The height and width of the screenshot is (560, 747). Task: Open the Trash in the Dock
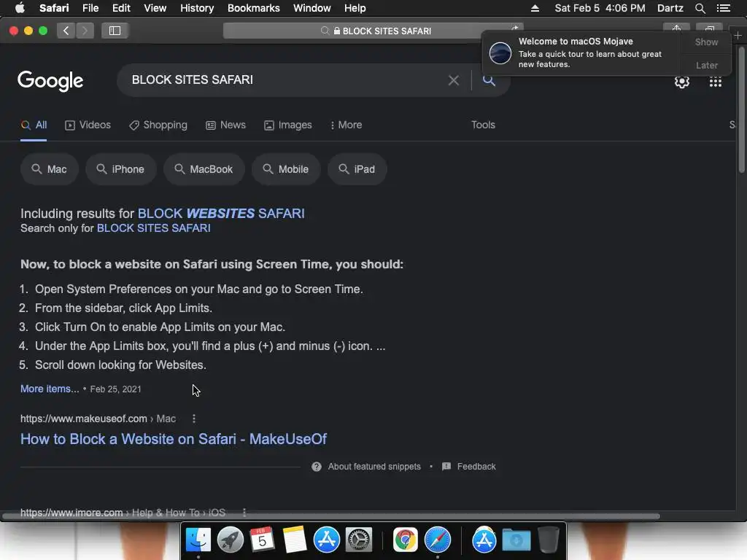coord(549,540)
